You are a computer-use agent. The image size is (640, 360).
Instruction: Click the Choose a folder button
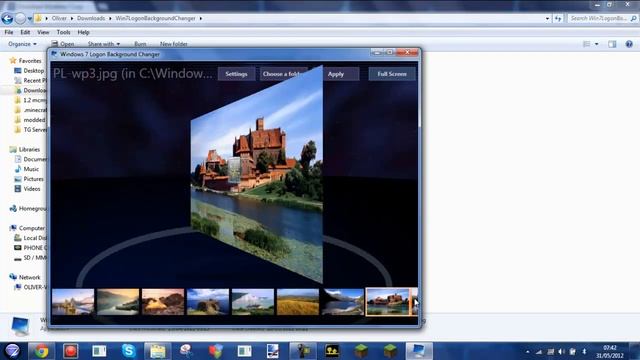click(x=283, y=74)
